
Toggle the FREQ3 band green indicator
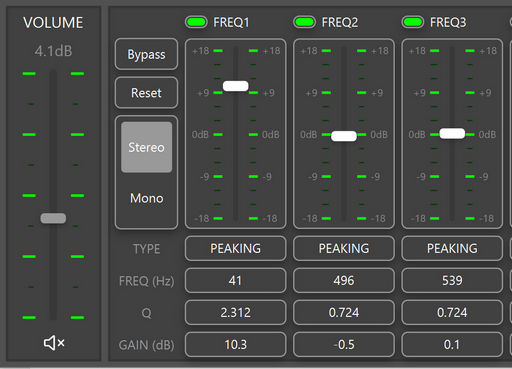click(x=413, y=22)
